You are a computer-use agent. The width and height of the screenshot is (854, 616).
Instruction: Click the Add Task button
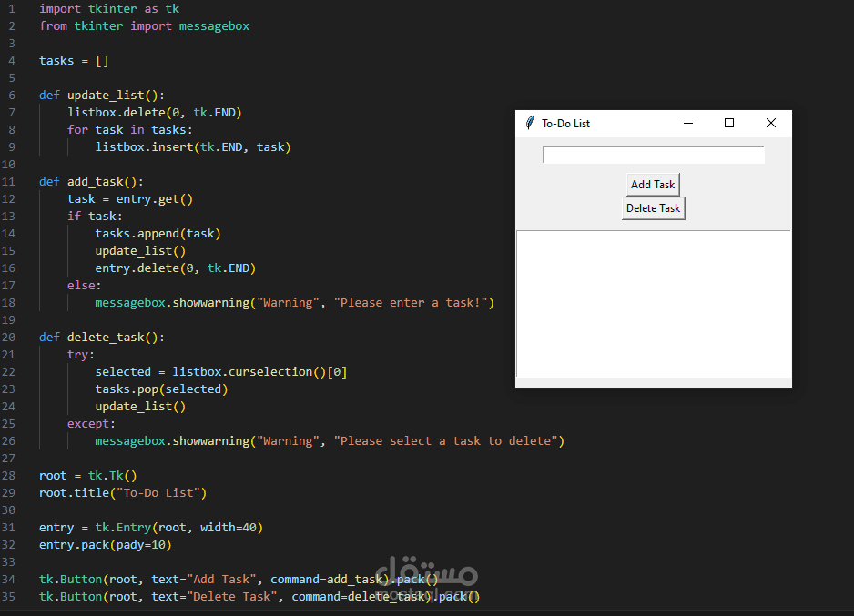pyautogui.click(x=653, y=185)
